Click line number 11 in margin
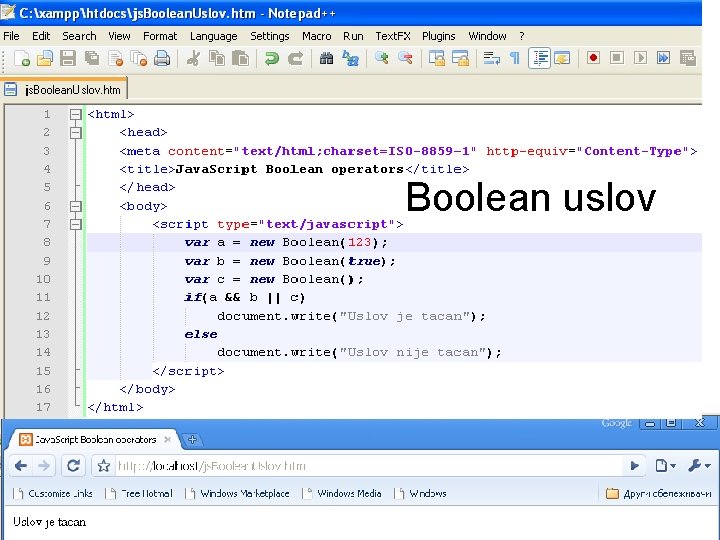This screenshot has width=720, height=540. click(x=43, y=297)
